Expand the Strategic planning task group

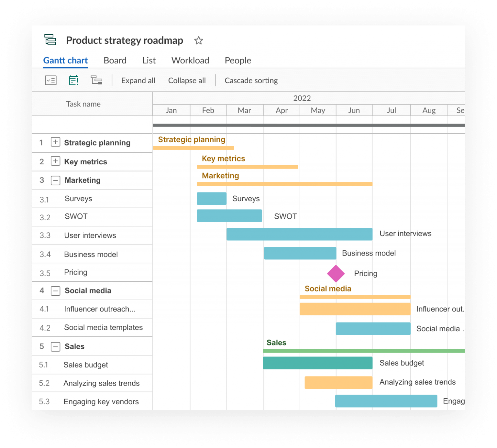(55, 142)
